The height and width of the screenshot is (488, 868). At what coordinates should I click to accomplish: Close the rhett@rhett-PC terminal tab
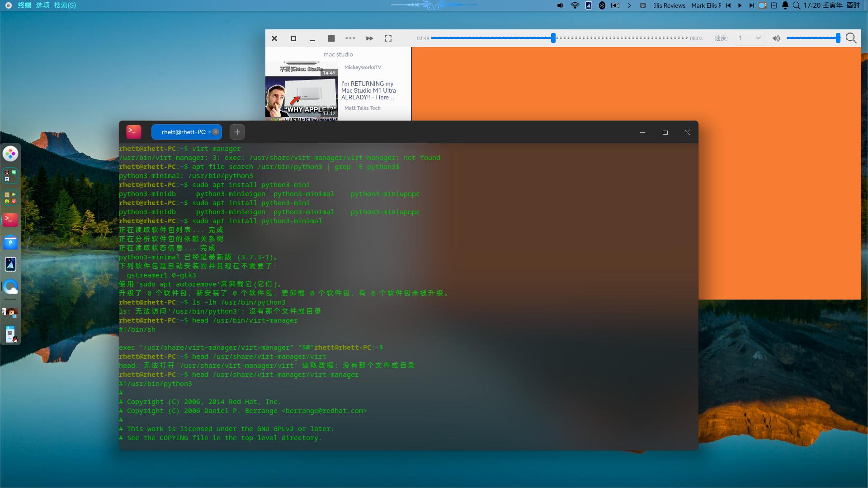(216, 132)
